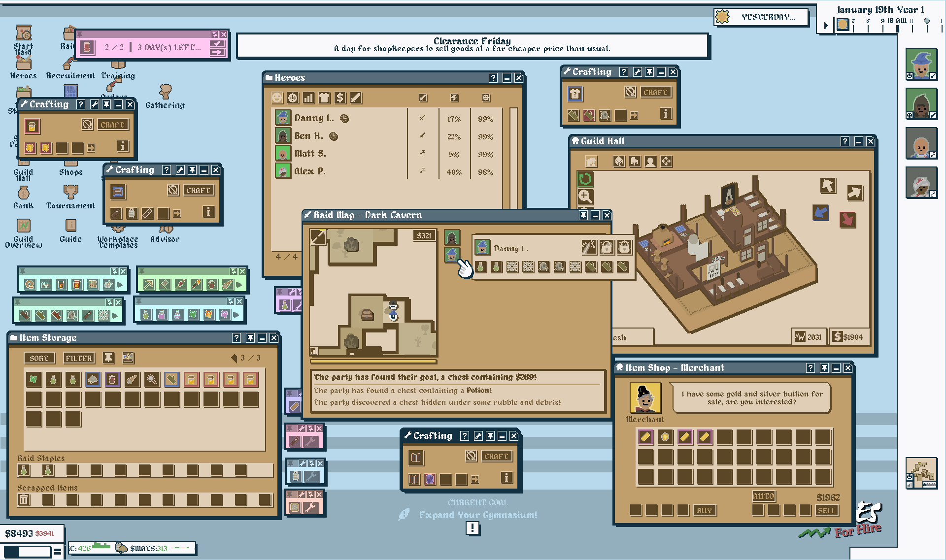Switch to the money tab in Heroes
Image resolution: width=946 pixels, height=560 pixels.
pyautogui.click(x=340, y=98)
